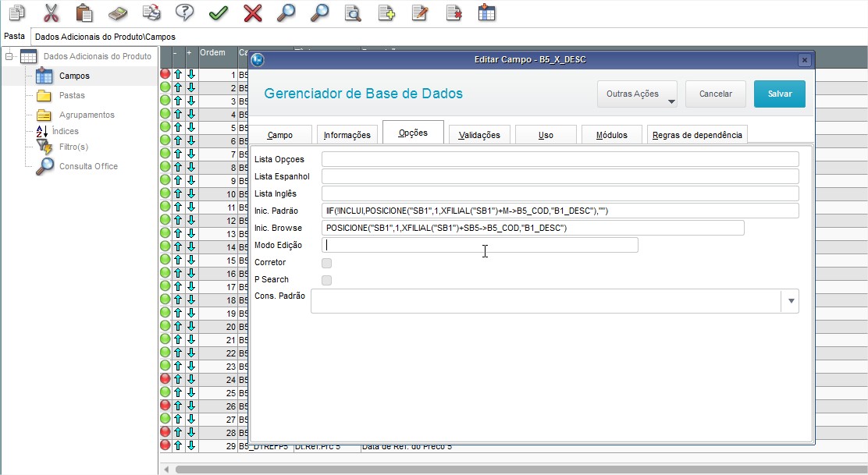Move row 5 down with its arrow
Screen dimensions: 868x475
pyautogui.click(x=191, y=127)
